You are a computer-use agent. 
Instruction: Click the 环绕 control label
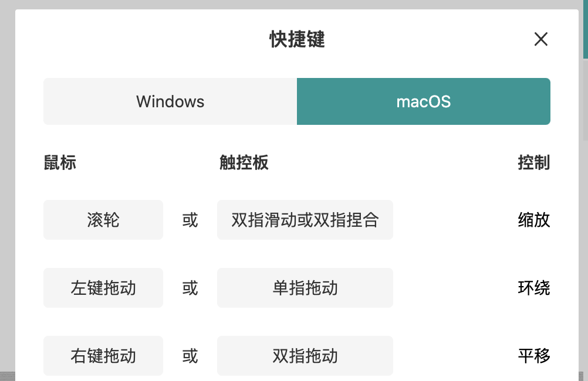pos(533,288)
